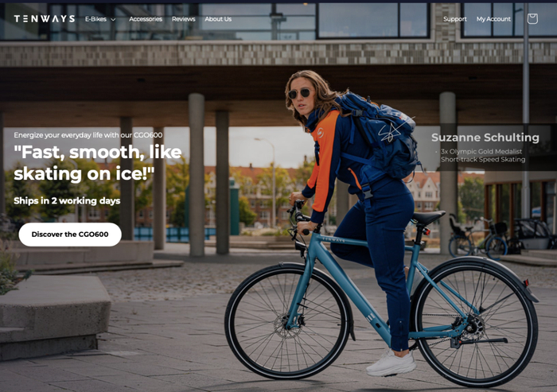The height and width of the screenshot is (392, 557).
Task: Click the rider's sunglasses in the photo
Action: click(299, 94)
